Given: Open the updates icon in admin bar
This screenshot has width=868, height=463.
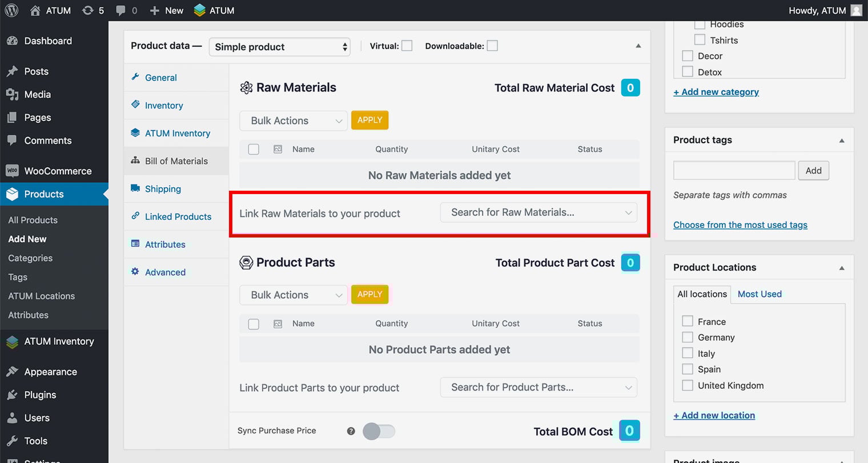Looking at the screenshot, I should [88, 10].
